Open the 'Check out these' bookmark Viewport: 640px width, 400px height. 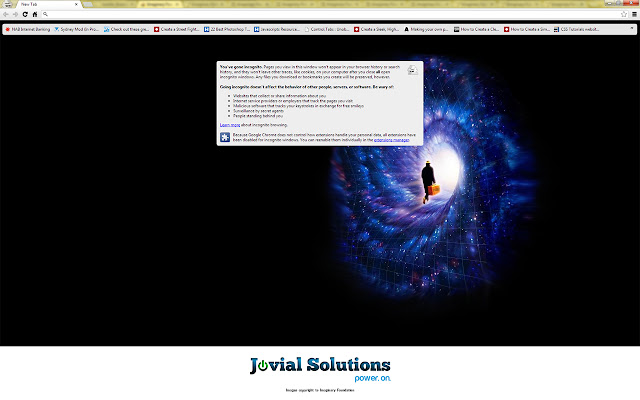[x=127, y=29]
